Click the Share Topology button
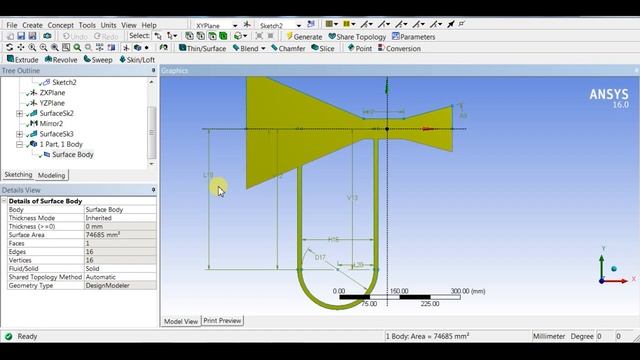Screen dimensions: 640x360 [x=357, y=37]
